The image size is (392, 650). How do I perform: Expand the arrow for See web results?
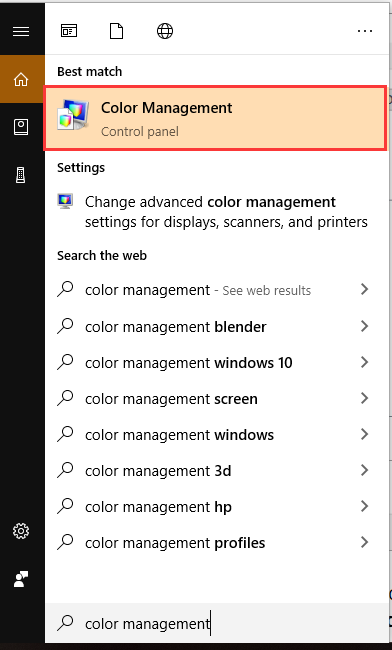365,289
